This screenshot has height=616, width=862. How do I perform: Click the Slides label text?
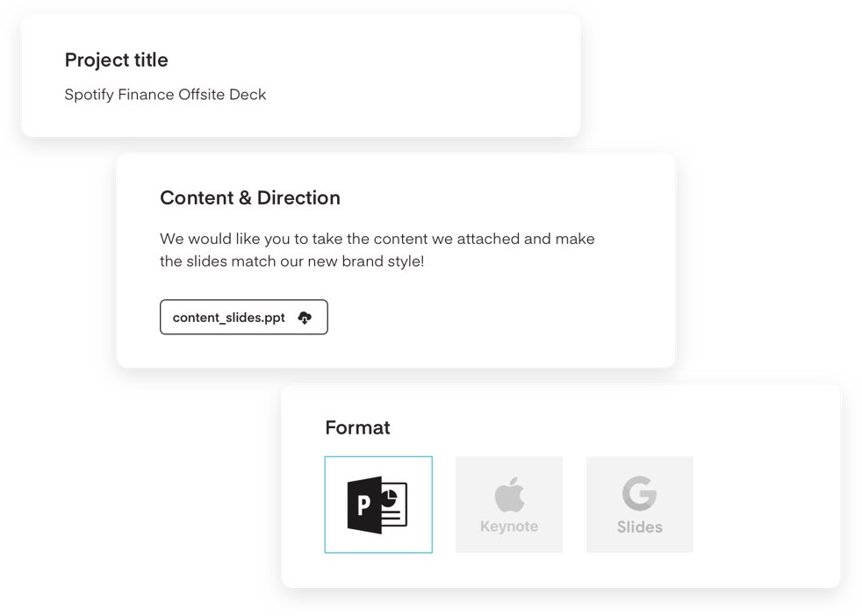click(639, 527)
